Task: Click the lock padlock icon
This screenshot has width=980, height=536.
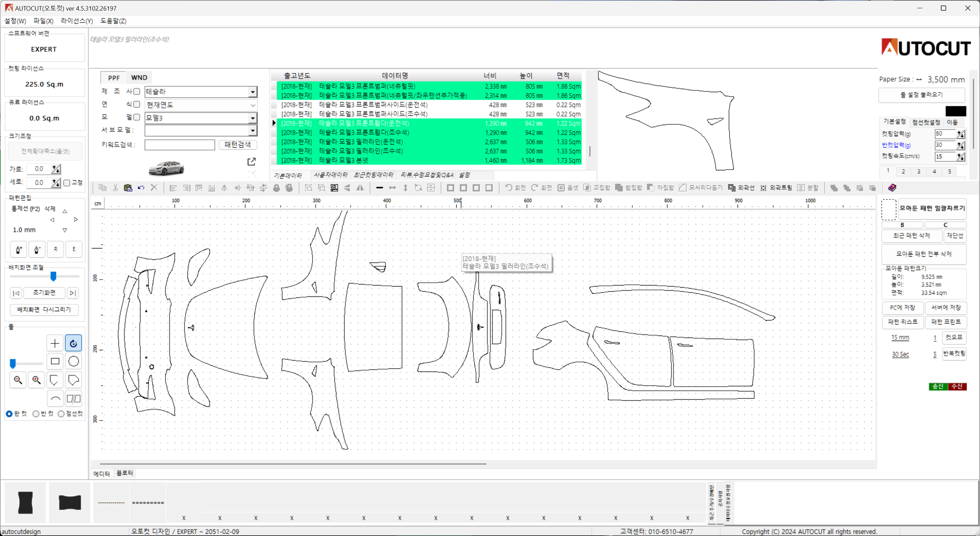Action: click(x=277, y=187)
